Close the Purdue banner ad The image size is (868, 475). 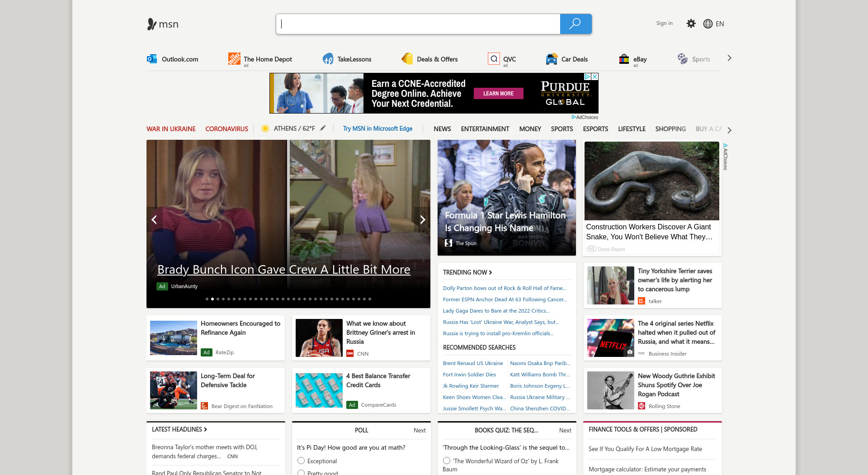(x=595, y=77)
